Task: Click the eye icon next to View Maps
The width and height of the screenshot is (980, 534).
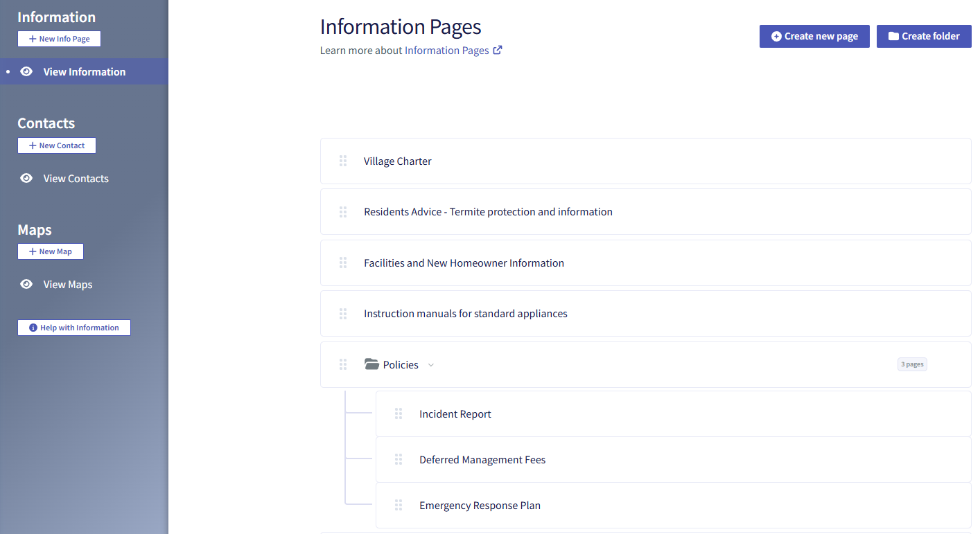Action: point(26,284)
